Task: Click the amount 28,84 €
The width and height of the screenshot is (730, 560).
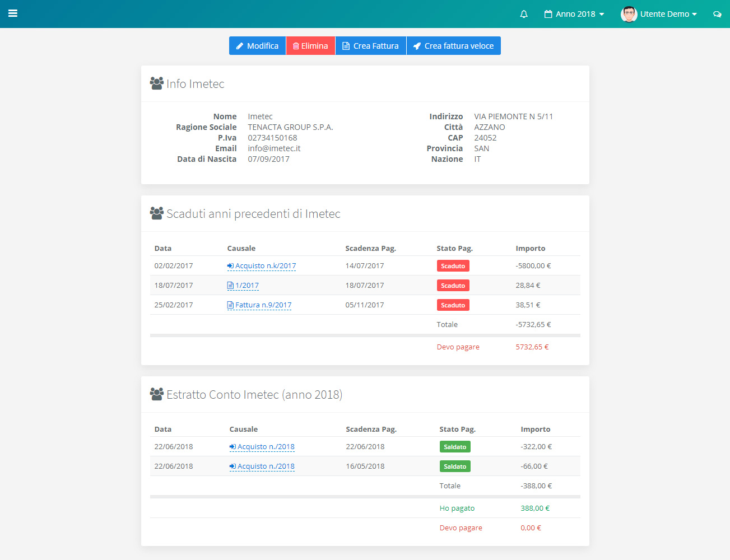Action: pos(528,286)
